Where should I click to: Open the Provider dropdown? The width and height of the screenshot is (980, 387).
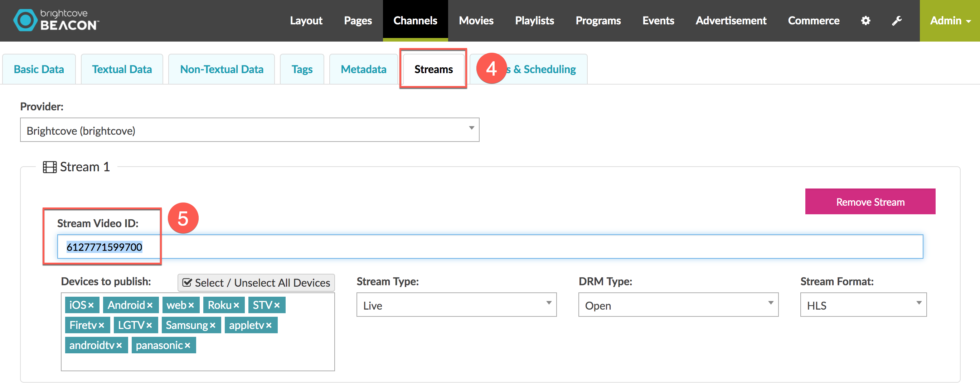[249, 130]
